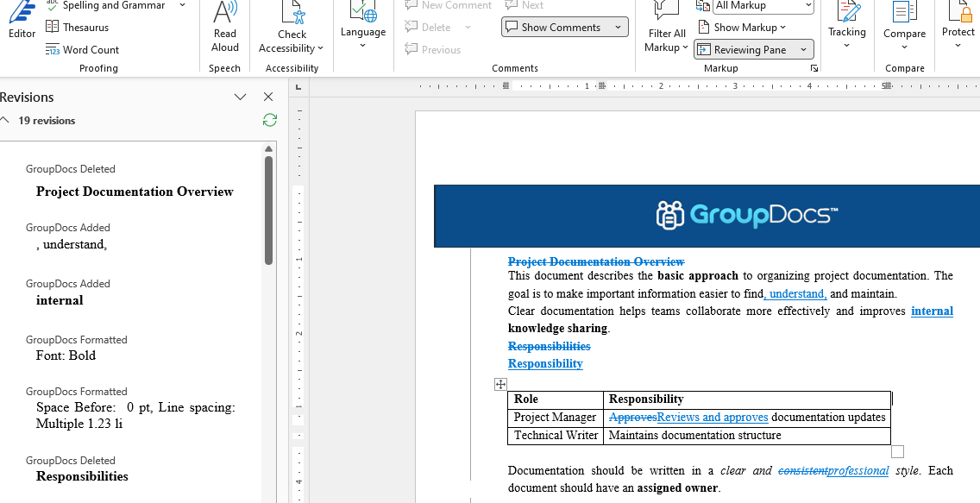This screenshot has height=503, width=980.
Task: Open Revisions pane options chevron
Action: click(241, 97)
